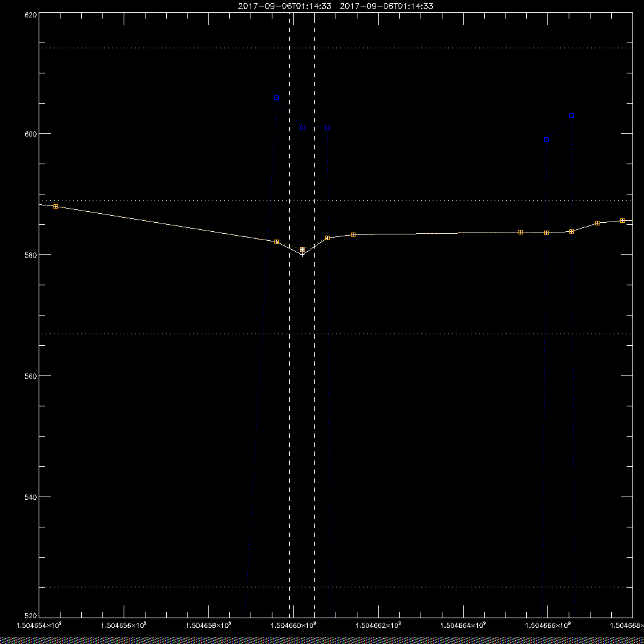Select blue square at 601 right of dashed lines

[x=327, y=128]
